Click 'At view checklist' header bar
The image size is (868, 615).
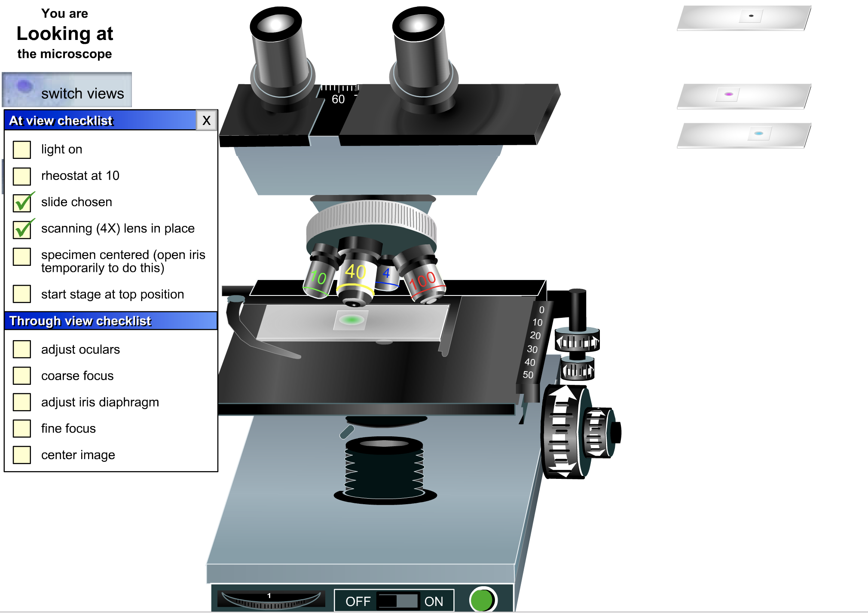pos(101,121)
